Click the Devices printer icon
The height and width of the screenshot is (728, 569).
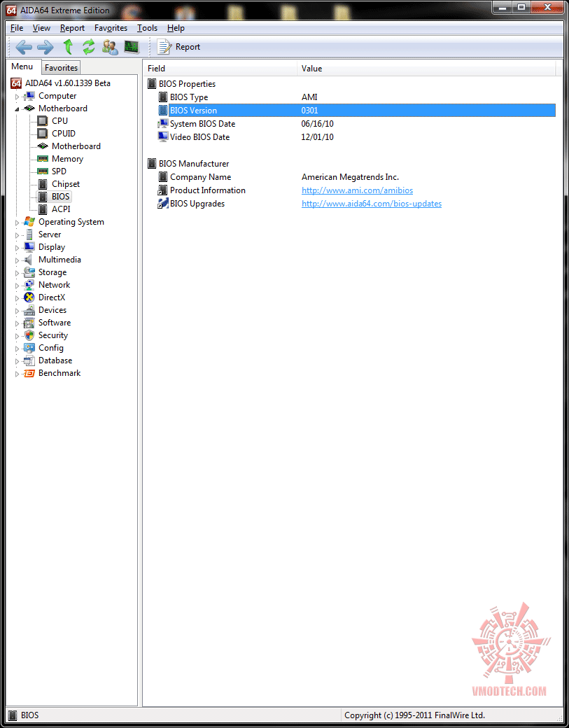(29, 310)
